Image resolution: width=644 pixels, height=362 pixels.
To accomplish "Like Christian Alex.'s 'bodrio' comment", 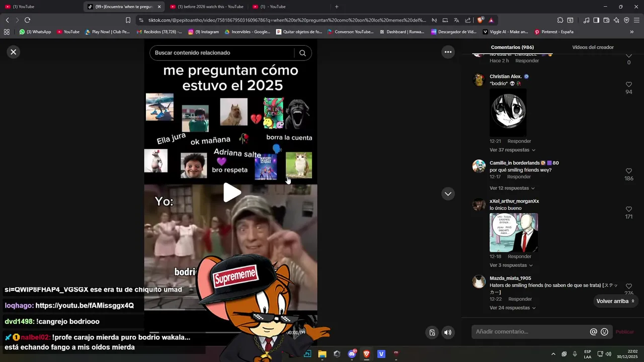I will [628, 84].
